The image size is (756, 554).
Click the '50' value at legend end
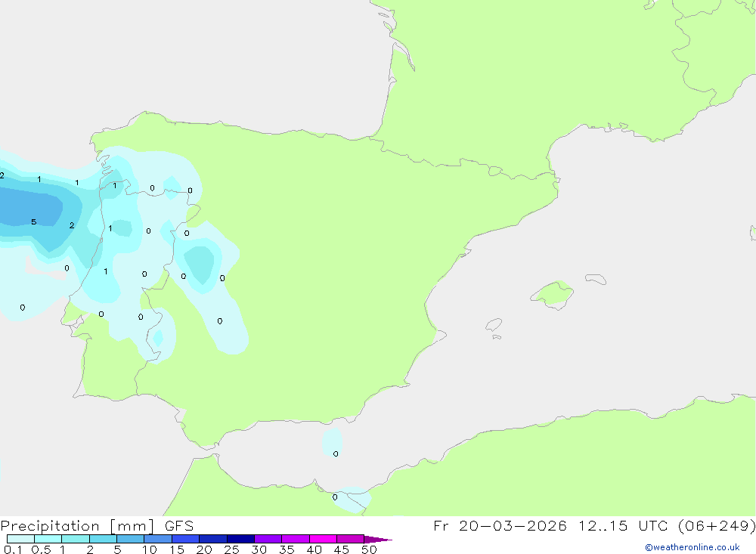point(369,549)
